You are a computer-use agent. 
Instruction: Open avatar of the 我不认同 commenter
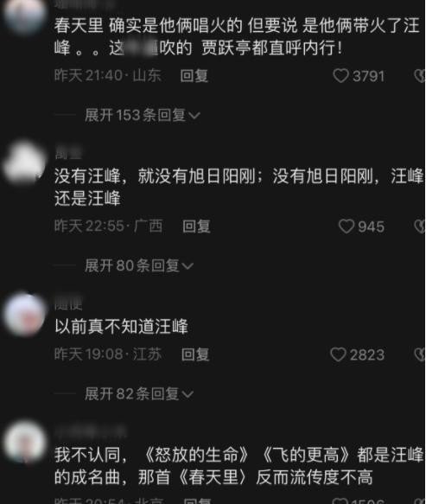tap(24, 441)
